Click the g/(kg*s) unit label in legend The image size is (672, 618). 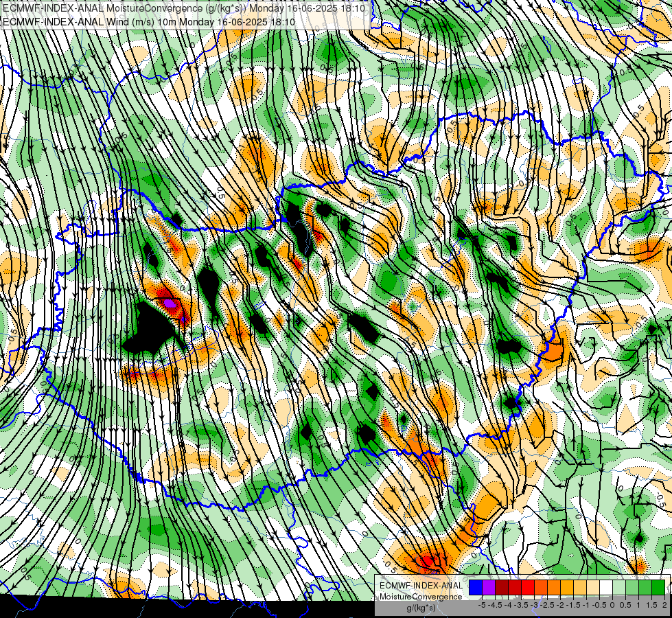[421, 608]
